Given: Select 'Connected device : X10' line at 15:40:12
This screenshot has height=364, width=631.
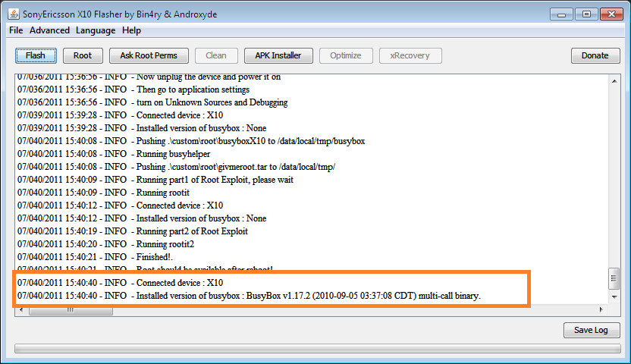Looking at the screenshot, I should (x=121, y=205).
